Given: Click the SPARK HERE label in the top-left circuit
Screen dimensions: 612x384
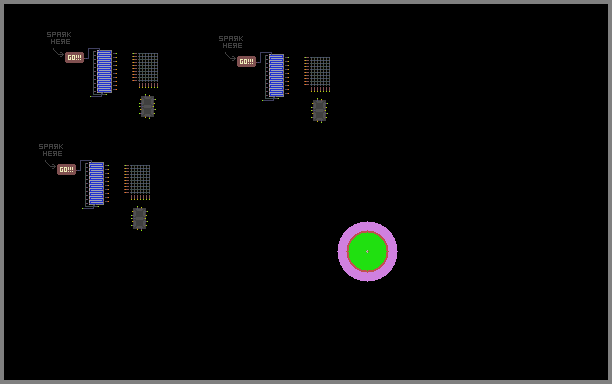Looking at the screenshot, I should (59, 38).
